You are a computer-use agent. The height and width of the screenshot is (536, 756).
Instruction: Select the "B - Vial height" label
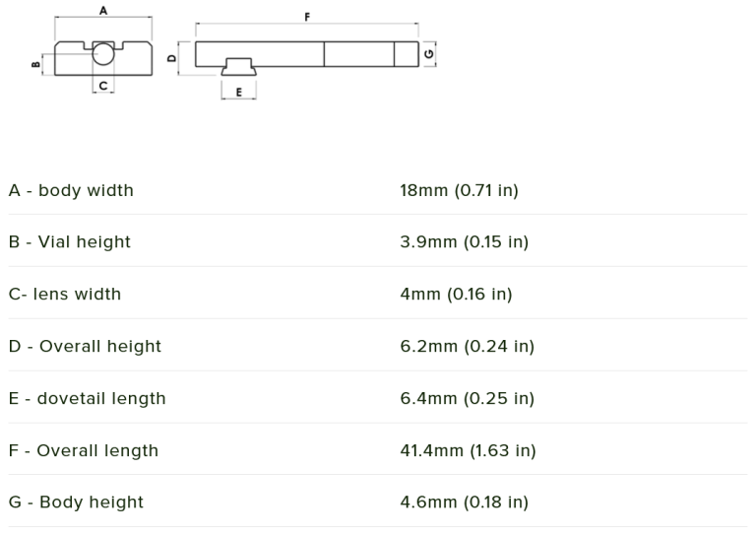69,241
